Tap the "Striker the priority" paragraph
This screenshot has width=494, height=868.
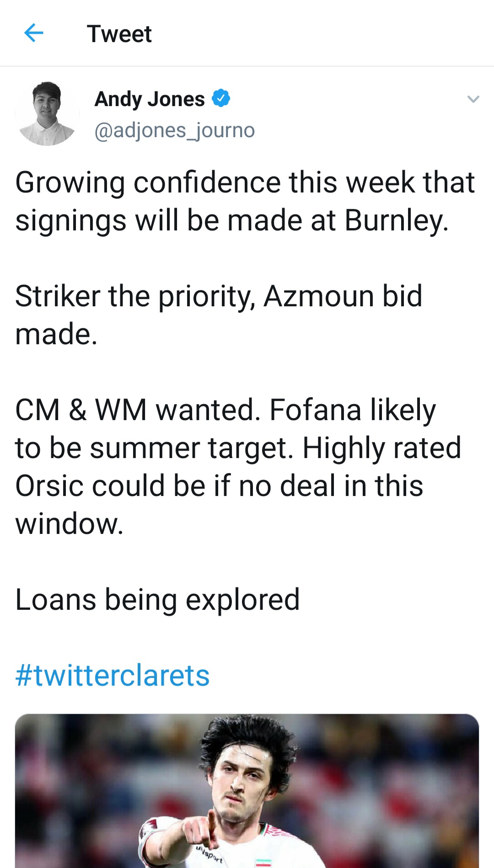coord(219,314)
